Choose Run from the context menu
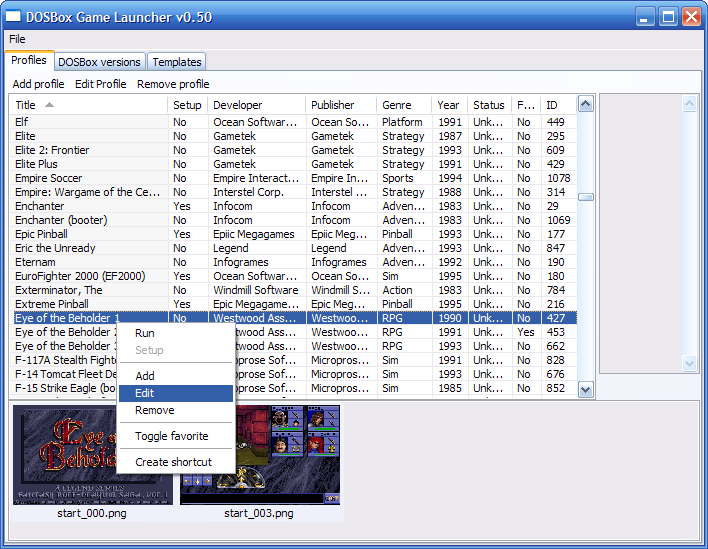 click(145, 333)
